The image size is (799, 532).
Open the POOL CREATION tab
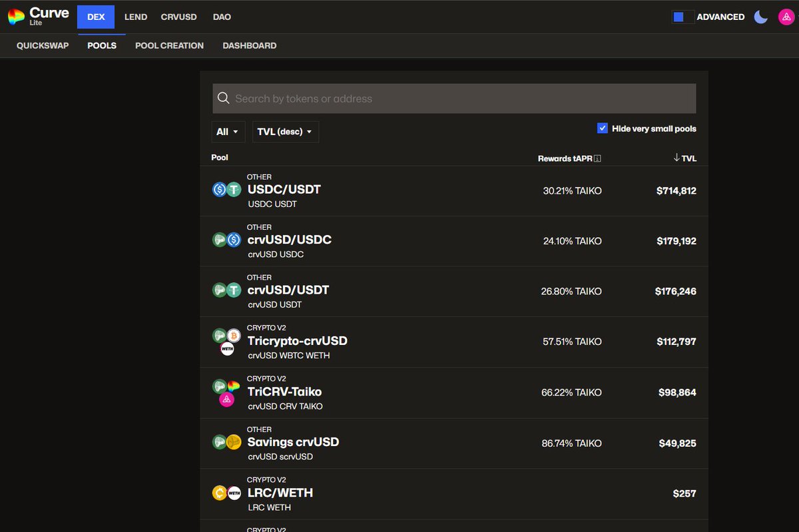tap(169, 46)
